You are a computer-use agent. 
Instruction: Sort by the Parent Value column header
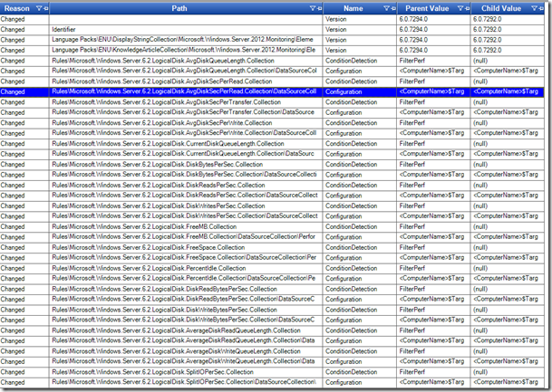point(427,8)
